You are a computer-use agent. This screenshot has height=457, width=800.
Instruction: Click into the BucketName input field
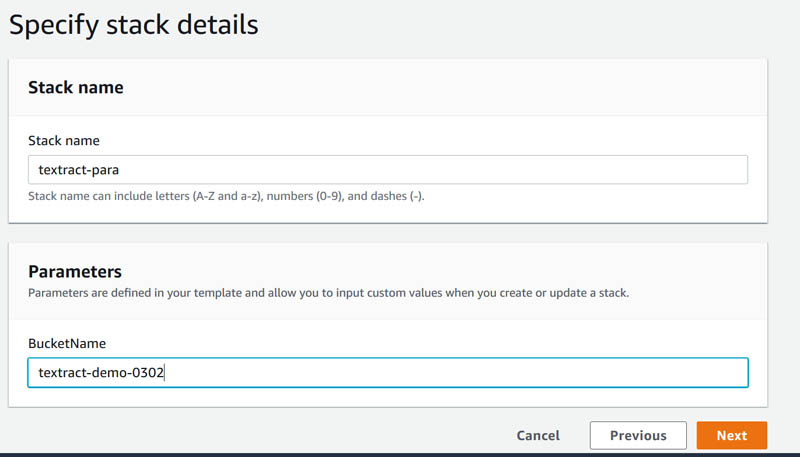click(x=388, y=372)
